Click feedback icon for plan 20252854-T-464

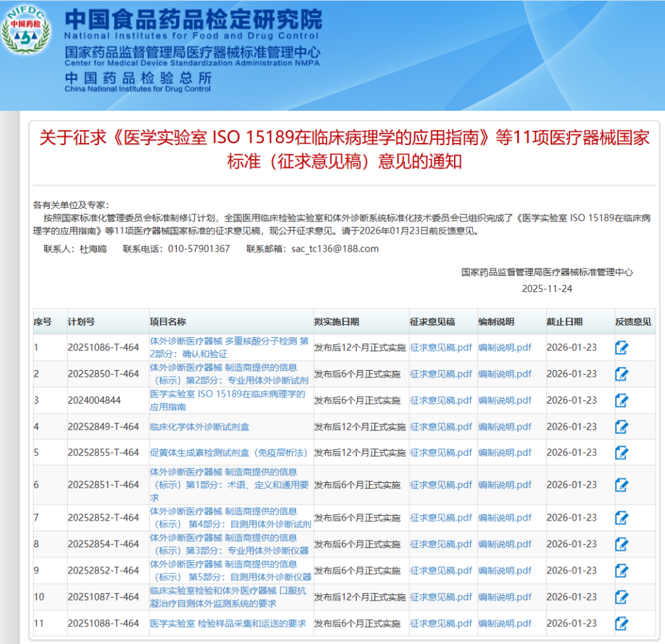click(621, 544)
